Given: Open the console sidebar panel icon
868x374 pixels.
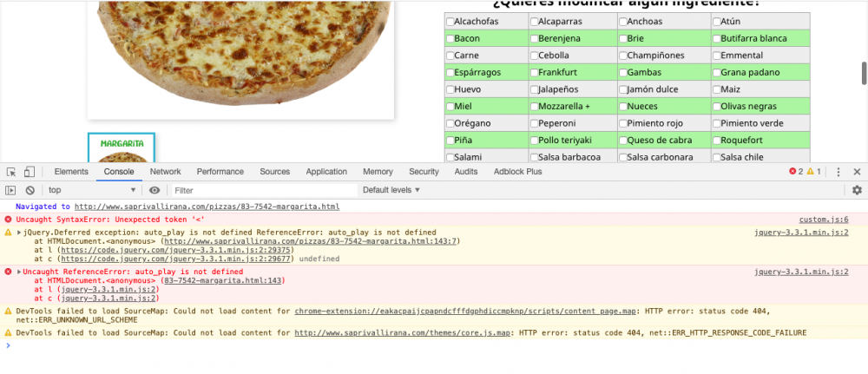Looking at the screenshot, I should click(x=10, y=190).
